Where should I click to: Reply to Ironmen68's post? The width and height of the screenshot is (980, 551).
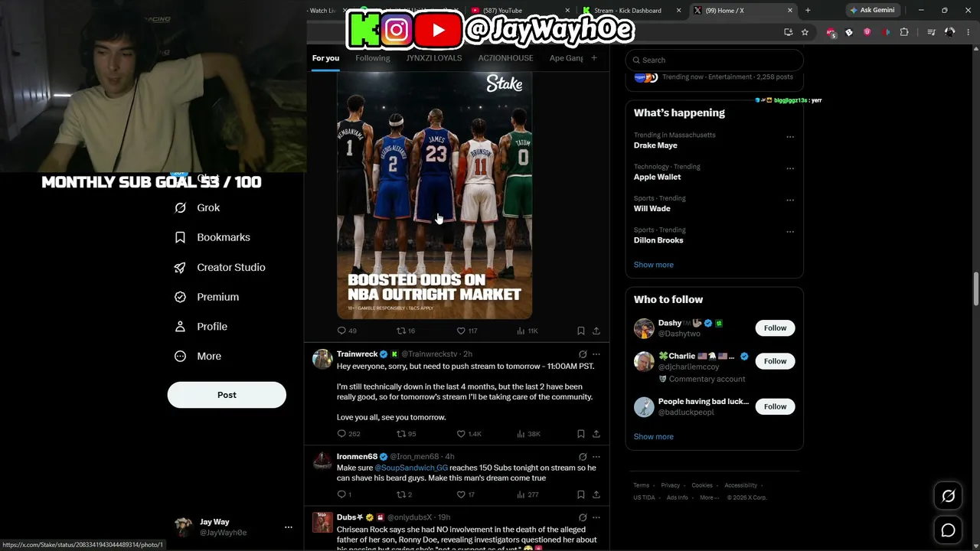(345, 494)
